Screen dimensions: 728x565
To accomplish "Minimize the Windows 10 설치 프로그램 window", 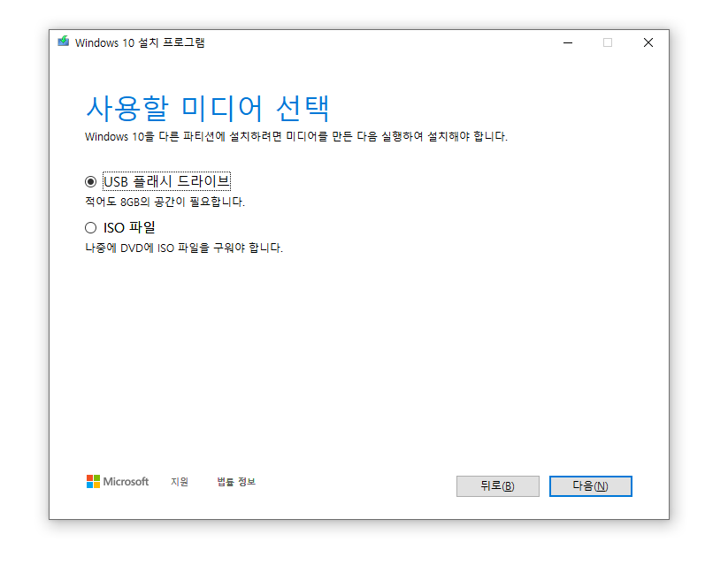I will click(x=567, y=42).
